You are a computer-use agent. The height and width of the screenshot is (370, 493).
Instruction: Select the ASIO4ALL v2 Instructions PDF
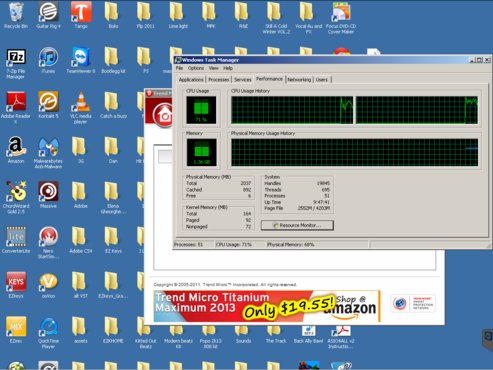pyautogui.click(x=341, y=337)
